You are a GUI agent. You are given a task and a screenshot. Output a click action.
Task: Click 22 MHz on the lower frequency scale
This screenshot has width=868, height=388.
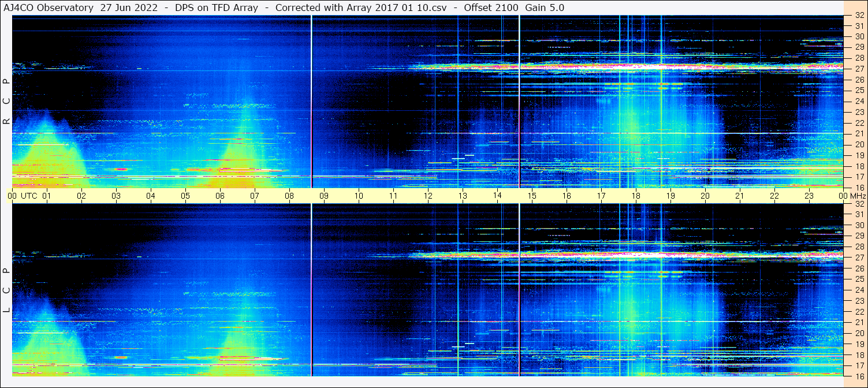click(x=859, y=311)
